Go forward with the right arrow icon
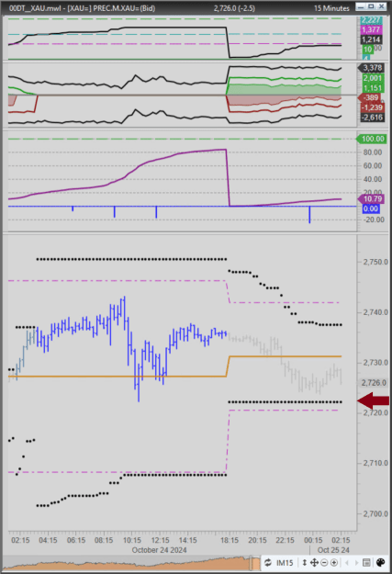Image resolution: width=392 pixels, height=574 pixels. click(356, 562)
